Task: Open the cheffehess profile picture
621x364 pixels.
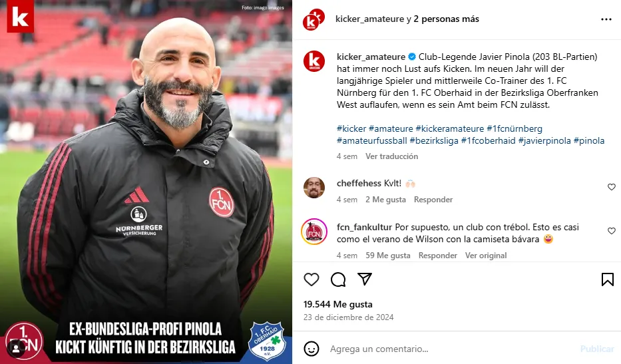Action: 314,188
